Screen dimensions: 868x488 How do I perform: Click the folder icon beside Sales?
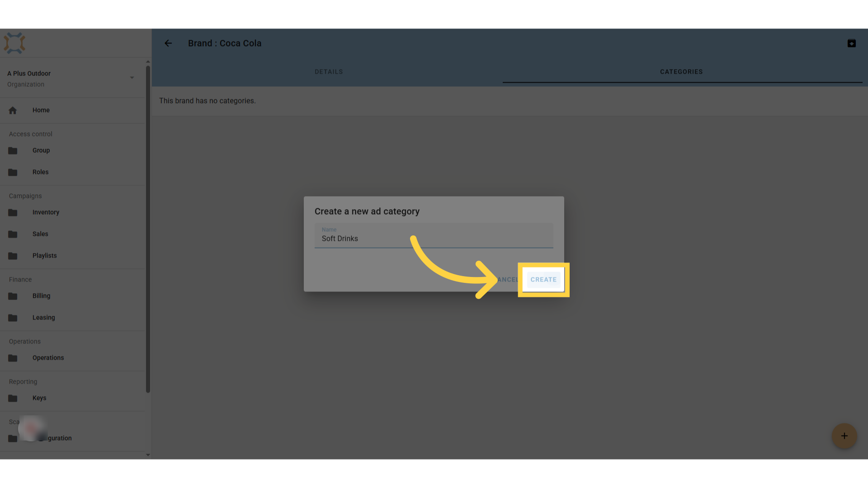point(13,234)
